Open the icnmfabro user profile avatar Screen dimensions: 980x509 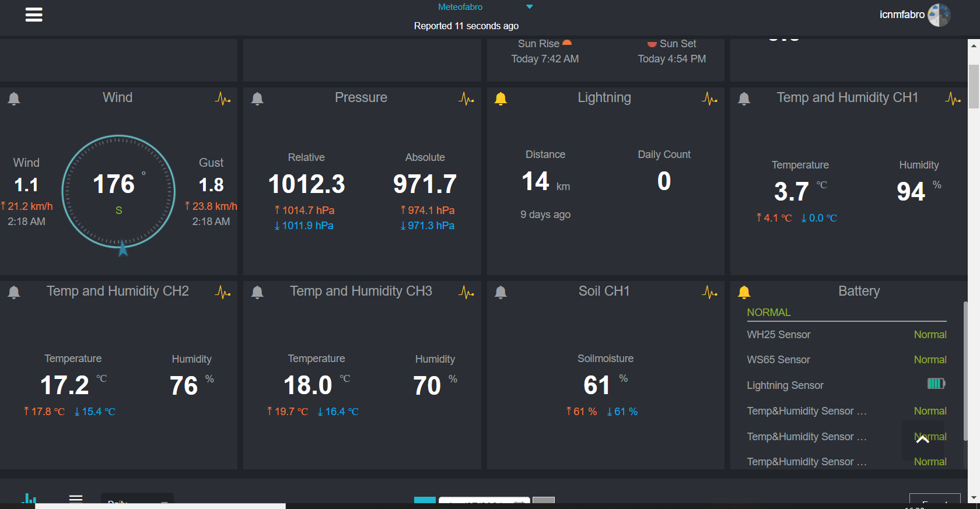(939, 15)
